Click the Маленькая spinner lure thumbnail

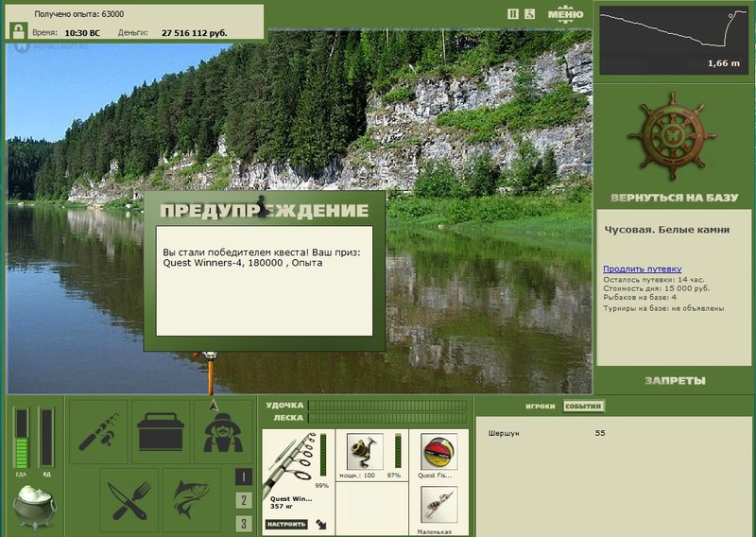438,504
